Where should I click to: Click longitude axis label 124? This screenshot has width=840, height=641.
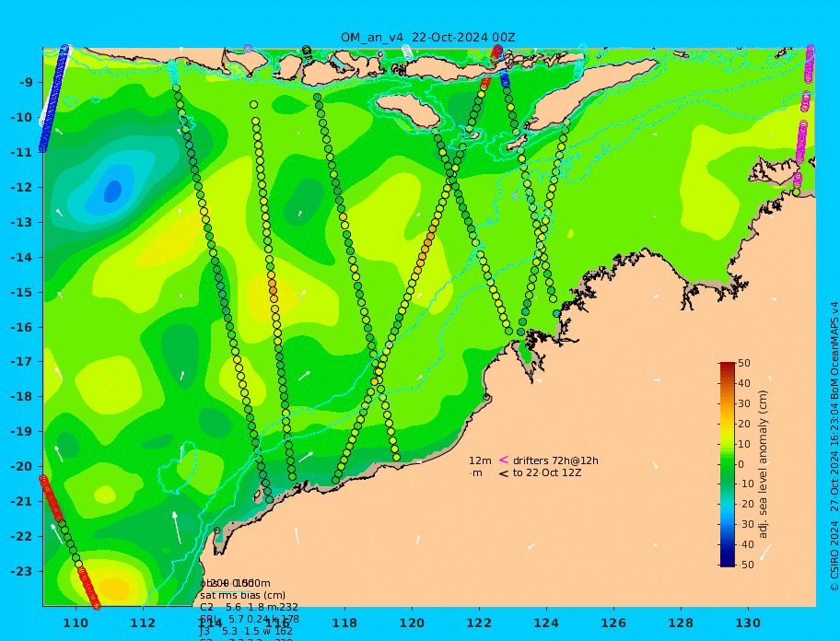(x=546, y=624)
